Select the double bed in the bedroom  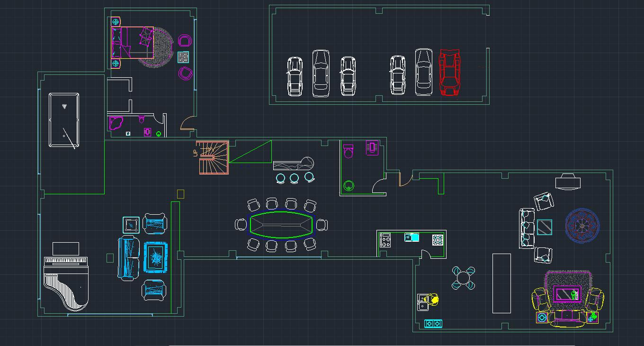pyautogui.click(x=132, y=43)
